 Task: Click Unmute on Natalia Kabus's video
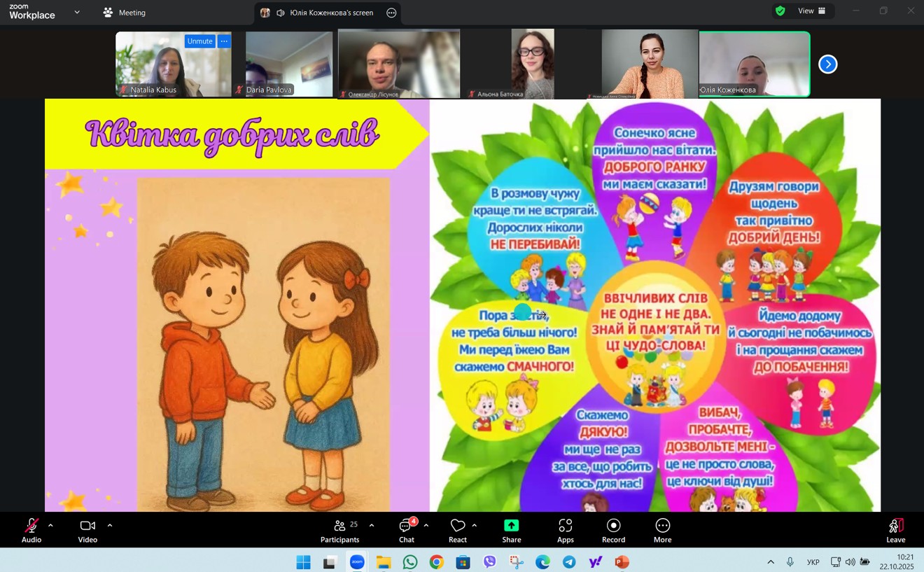(x=199, y=41)
